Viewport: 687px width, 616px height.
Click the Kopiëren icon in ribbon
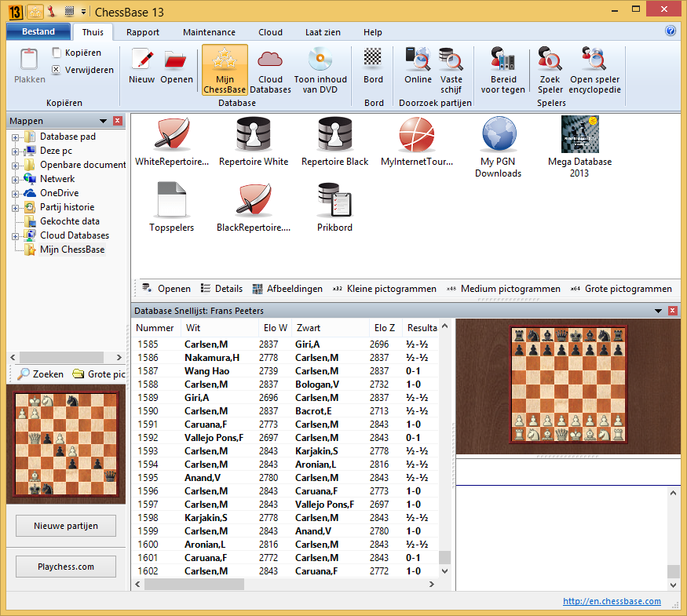click(x=56, y=53)
